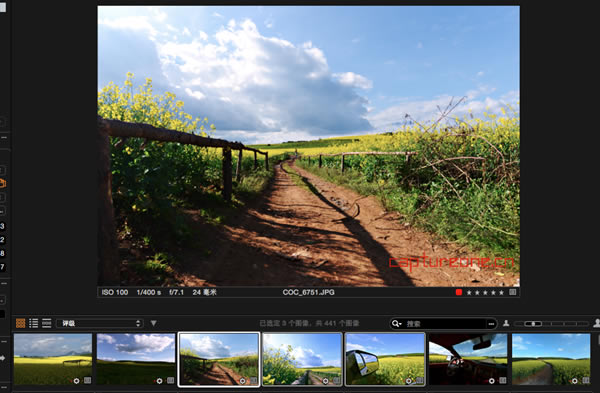Set rating to four stars
The width and height of the screenshot is (600, 393).
point(493,293)
